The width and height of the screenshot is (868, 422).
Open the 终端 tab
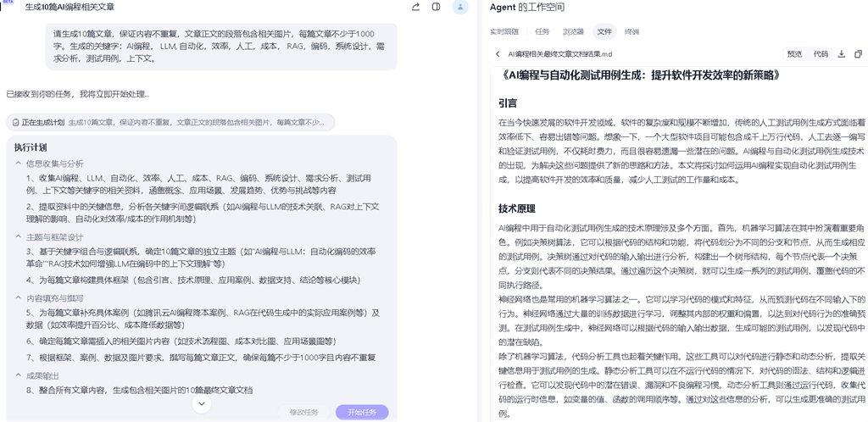click(632, 31)
